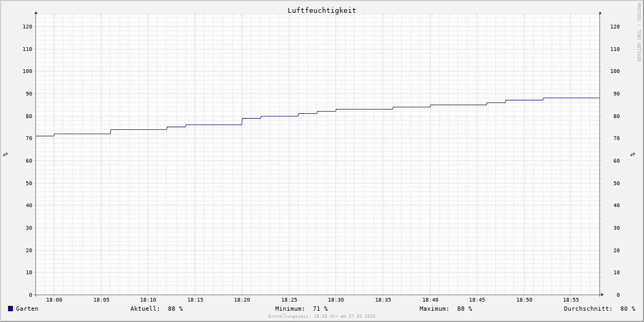
Task: Click the 18:25 time axis label
Action: pos(289,300)
